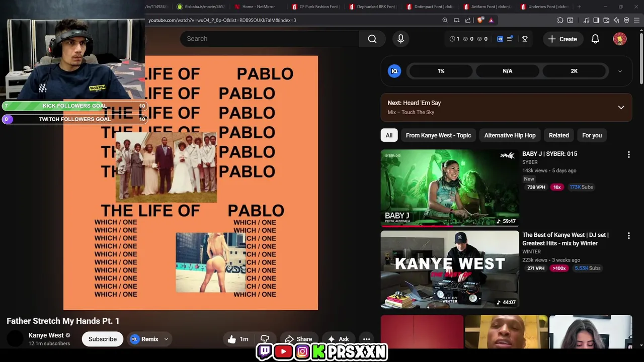Open options menu for Best of Kanye West video
This screenshot has width=644, height=362.
628,236
